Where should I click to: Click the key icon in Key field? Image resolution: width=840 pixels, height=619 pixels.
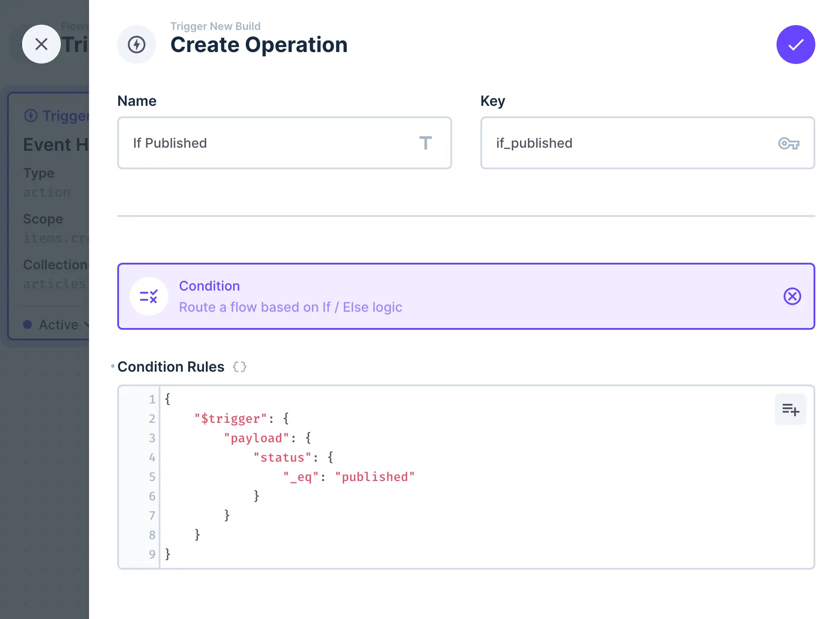click(789, 143)
